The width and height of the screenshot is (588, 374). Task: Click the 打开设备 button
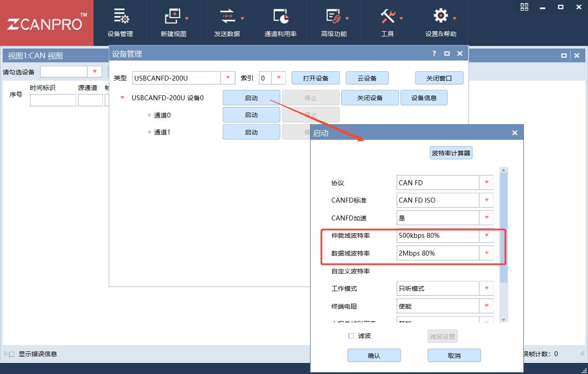click(316, 78)
